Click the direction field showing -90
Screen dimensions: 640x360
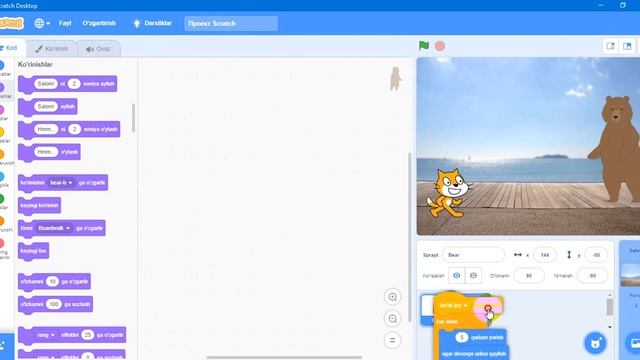coord(592,276)
